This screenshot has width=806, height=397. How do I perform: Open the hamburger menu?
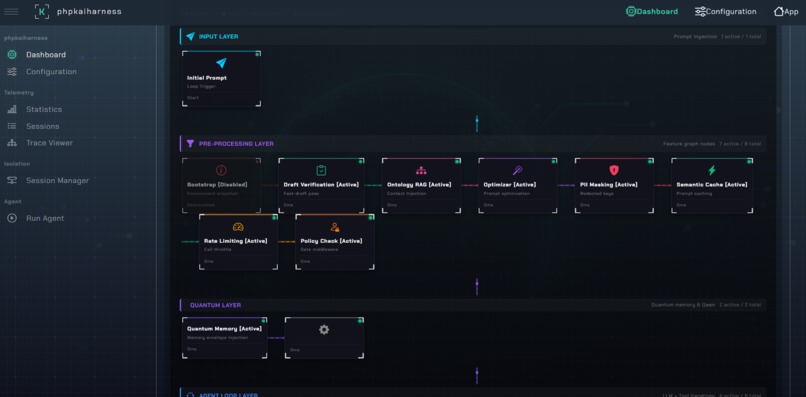pos(11,11)
